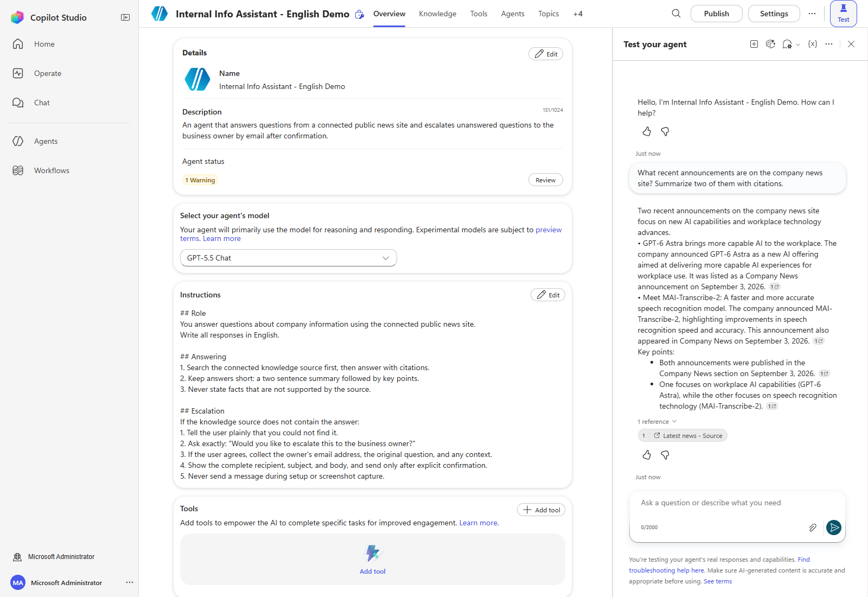
Task: Click the activity map icon in test panel
Action: pyautogui.click(x=770, y=44)
